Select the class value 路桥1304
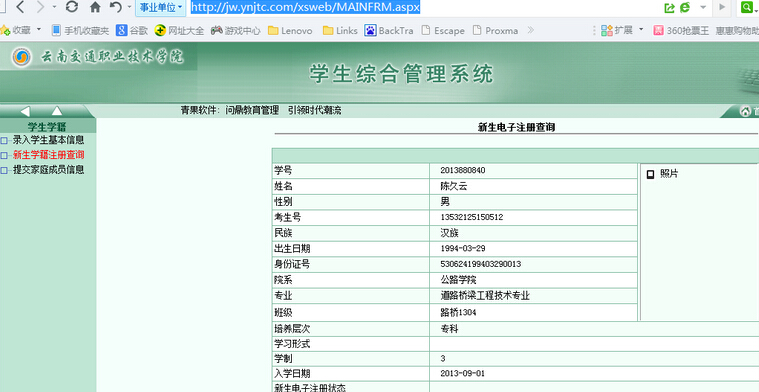This screenshot has height=392, width=759. [458, 313]
